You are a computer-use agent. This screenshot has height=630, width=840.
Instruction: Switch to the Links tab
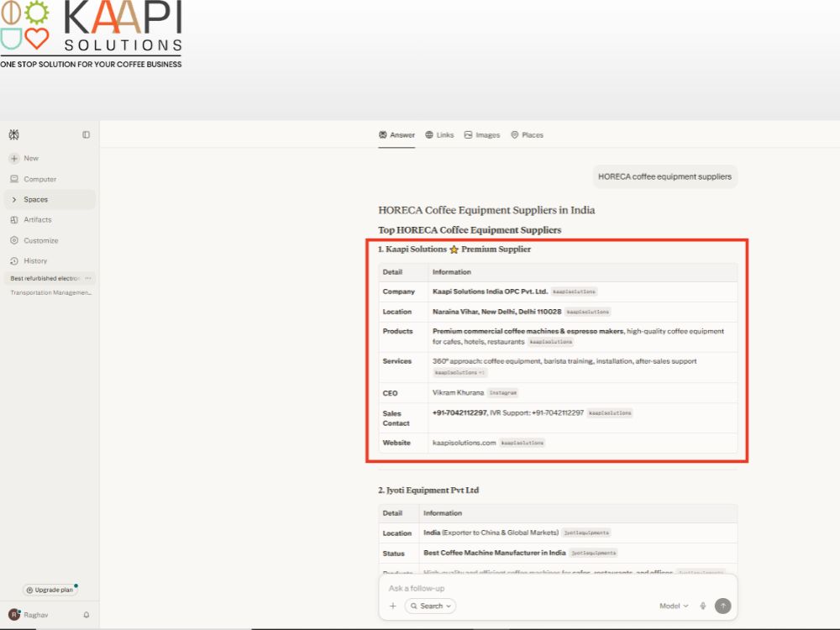439,135
